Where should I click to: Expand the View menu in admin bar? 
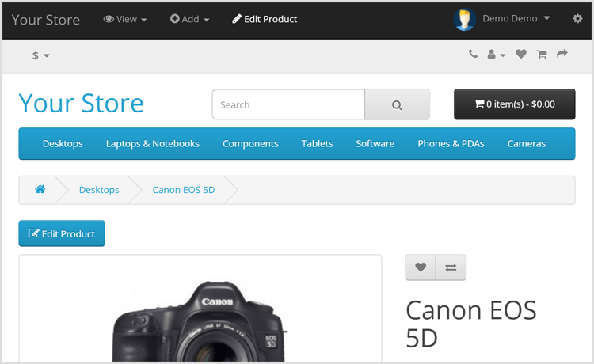pyautogui.click(x=125, y=19)
